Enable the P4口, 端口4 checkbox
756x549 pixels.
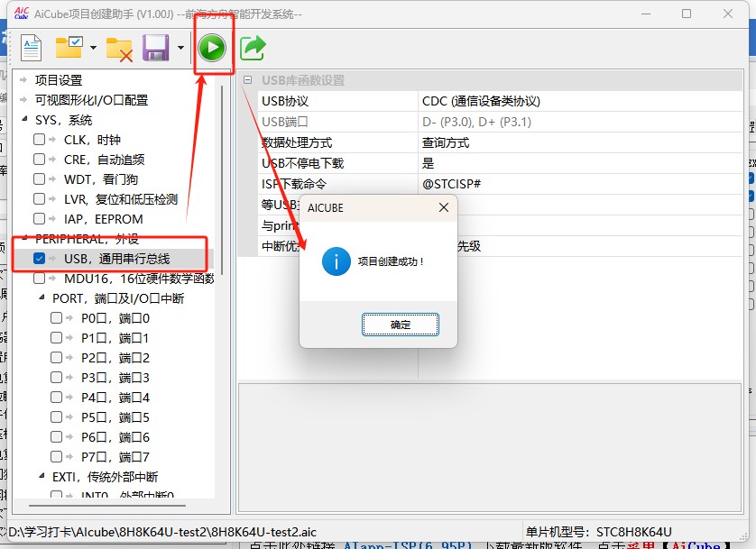(57, 397)
